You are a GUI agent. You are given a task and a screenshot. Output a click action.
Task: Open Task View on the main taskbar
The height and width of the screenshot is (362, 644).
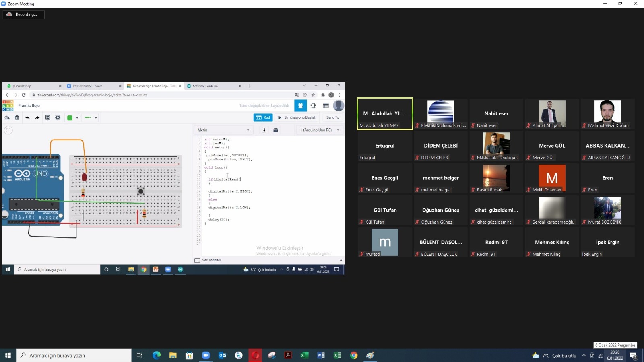click(139, 355)
